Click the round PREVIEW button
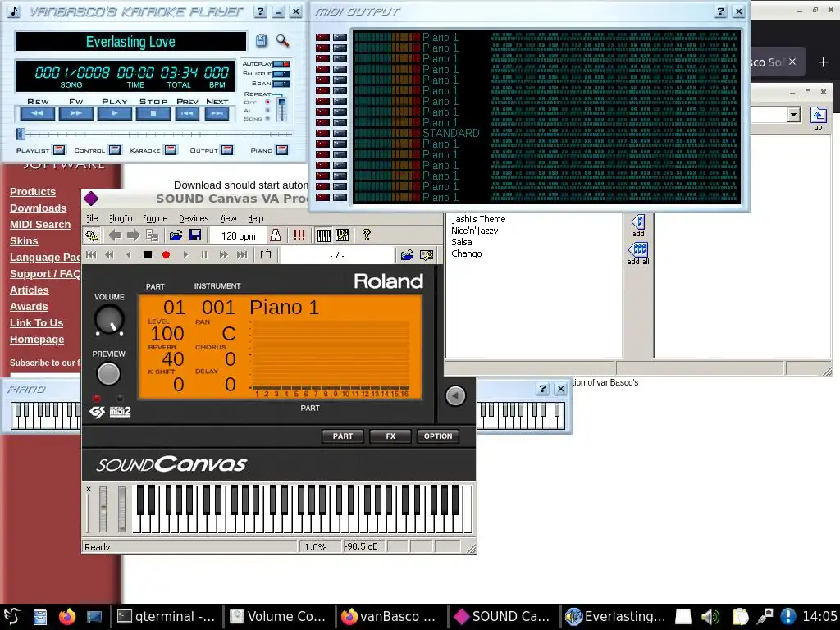This screenshot has height=630, width=840. point(108,374)
